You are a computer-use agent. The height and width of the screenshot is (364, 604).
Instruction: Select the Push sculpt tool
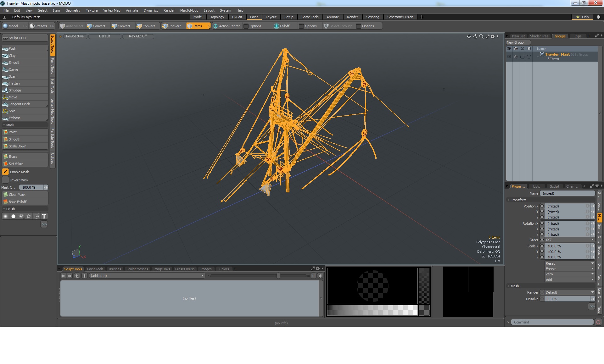(x=25, y=48)
